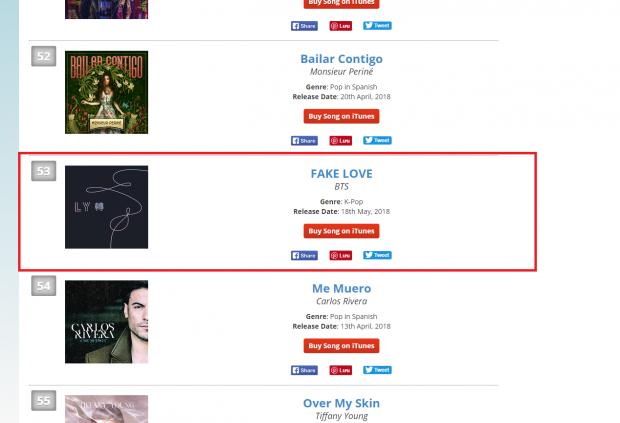Tweet the Me Muero song entry
Screen dimensions: 620x423
click(377, 370)
